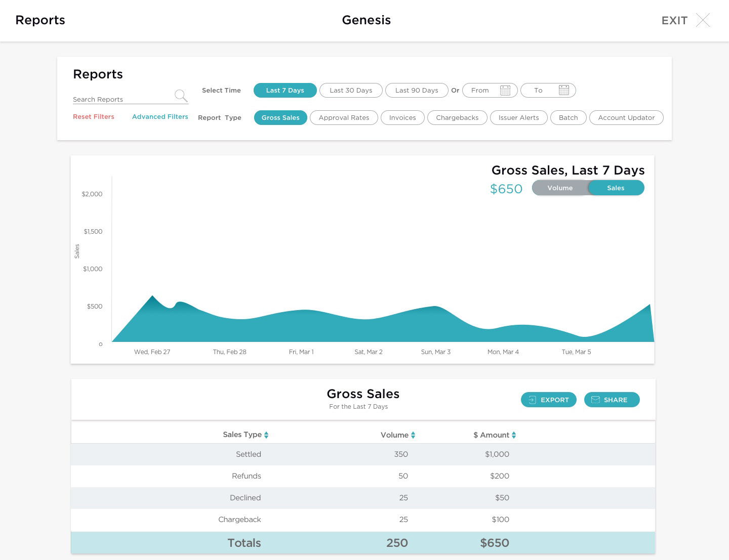Choose the Chargebacks report type

coord(457,117)
